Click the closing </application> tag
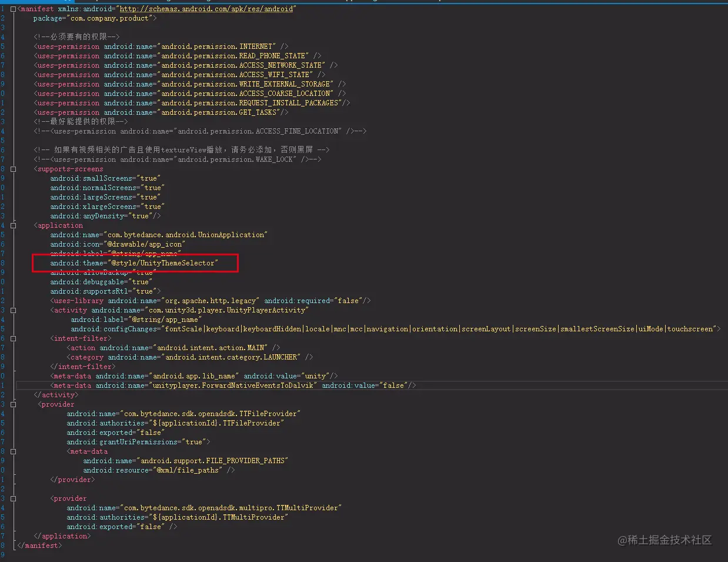 click(x=62, y=536)
